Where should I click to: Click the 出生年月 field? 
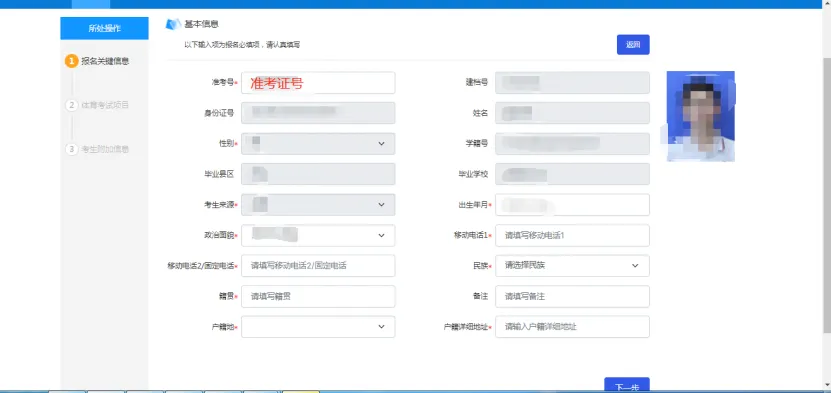(x=572, y=205)
